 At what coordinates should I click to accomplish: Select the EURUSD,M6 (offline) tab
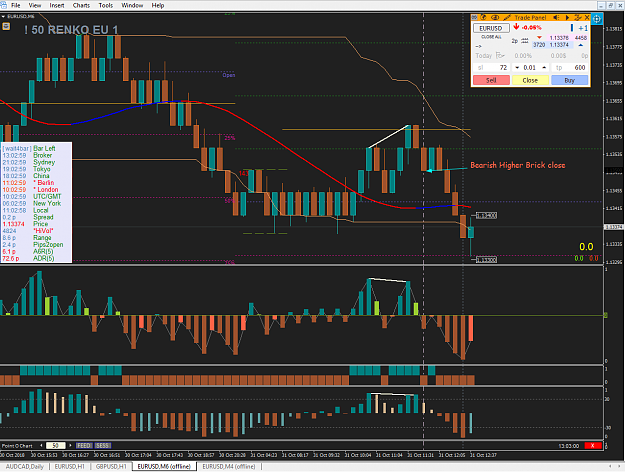(164, 466)
